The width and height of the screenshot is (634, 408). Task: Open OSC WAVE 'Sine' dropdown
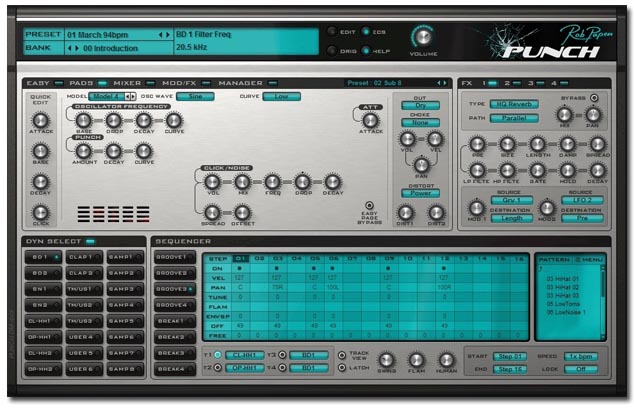tap(195, 97)
